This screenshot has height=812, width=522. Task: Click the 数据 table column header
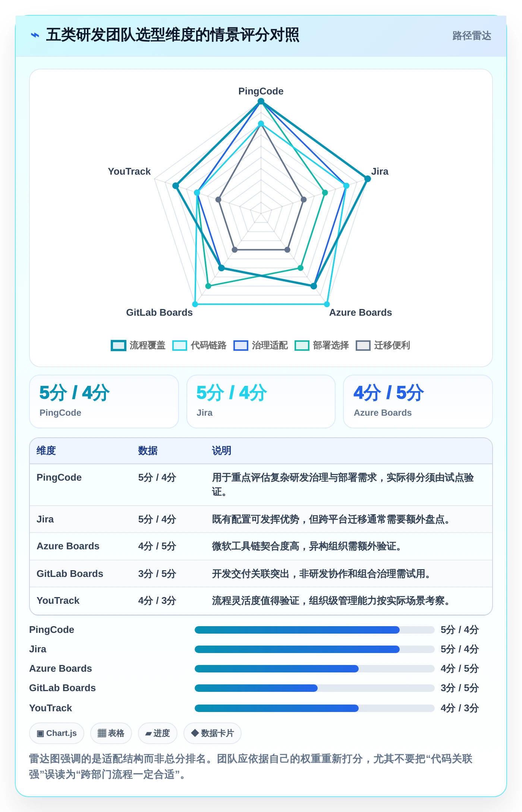coord(148,451)
